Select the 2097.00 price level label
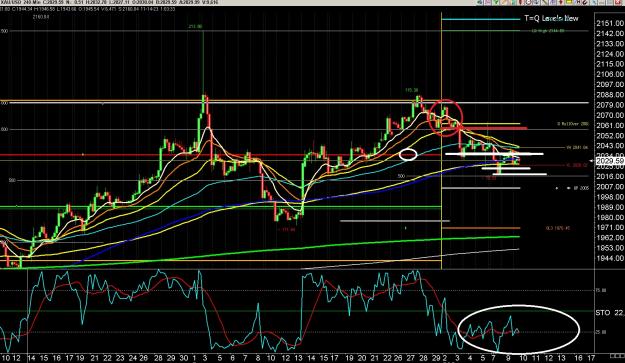 click(x=610, y=85)
